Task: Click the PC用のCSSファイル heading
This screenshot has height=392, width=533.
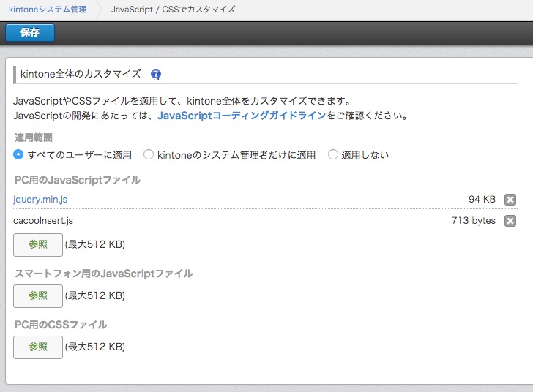Action: point(61,325)
